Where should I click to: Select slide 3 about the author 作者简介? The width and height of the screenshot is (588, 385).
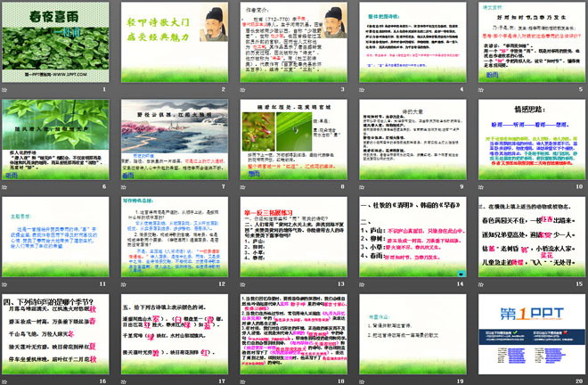coord(292,44)
